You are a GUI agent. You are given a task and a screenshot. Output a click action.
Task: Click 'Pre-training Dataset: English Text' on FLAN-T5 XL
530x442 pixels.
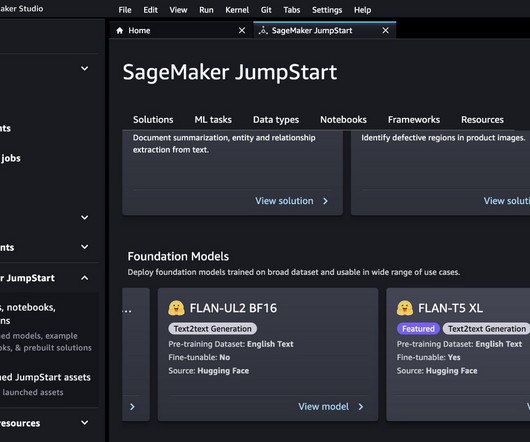coord(459,344)
